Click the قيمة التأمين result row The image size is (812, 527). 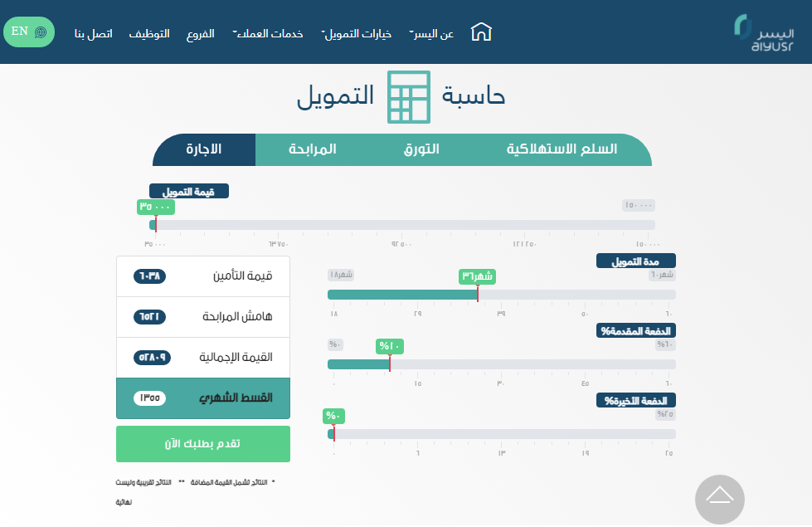point(203,276)
